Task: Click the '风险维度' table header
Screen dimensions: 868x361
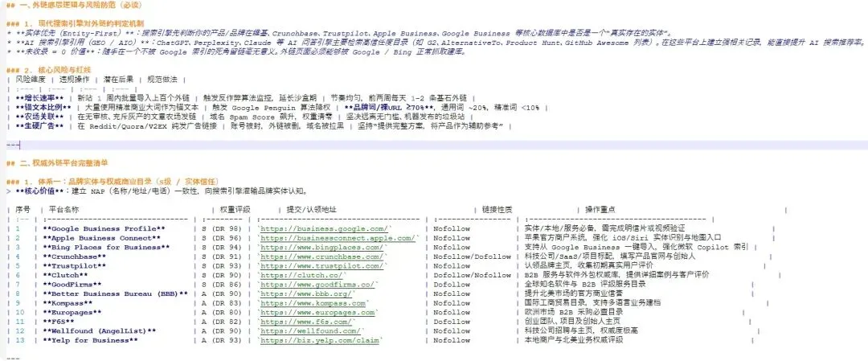Action: coord(31,79)
